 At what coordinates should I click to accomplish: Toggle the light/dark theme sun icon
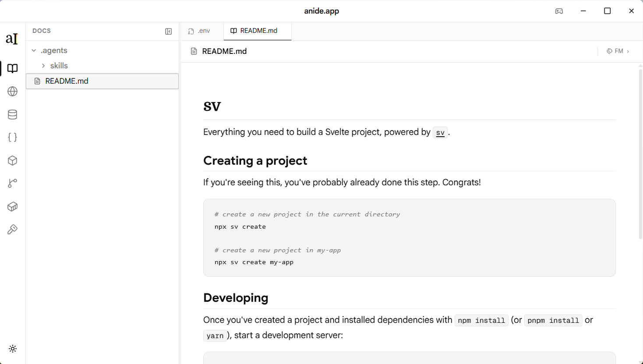(x=13, y=349)
